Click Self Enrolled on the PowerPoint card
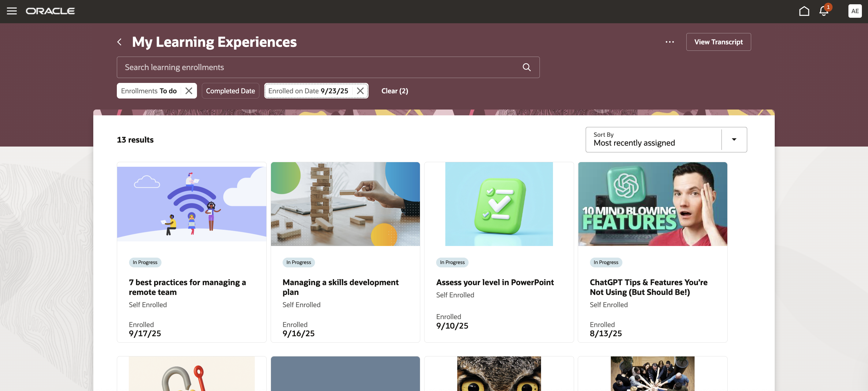The width and height of the screenshot is (868, 391). click(x=455, y=295)
